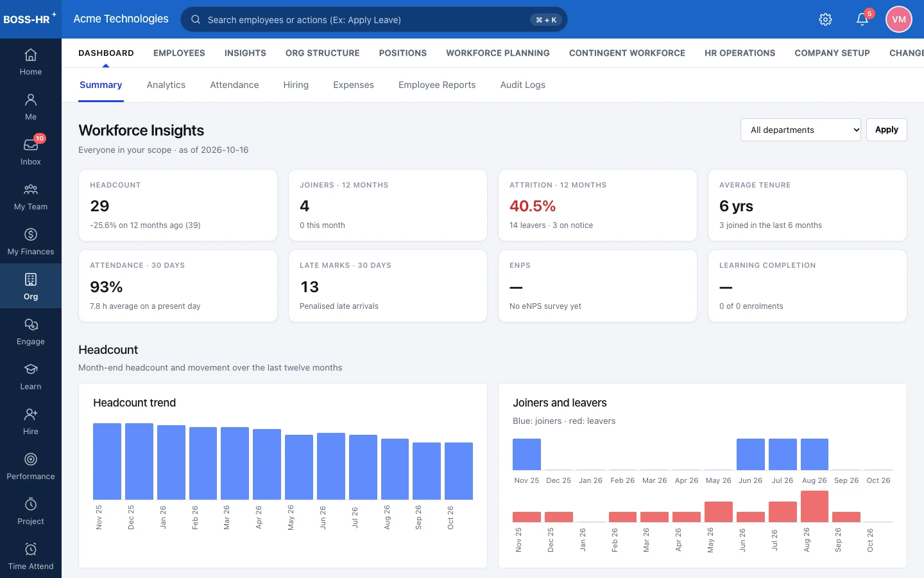Open the WORKFORCE PLANNING tab
The height and width of the screenshot is (578, 924).
coord(497,53)
